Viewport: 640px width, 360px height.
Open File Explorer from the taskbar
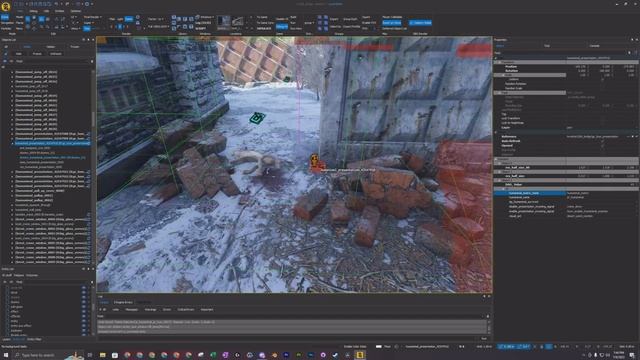(102, 355)
